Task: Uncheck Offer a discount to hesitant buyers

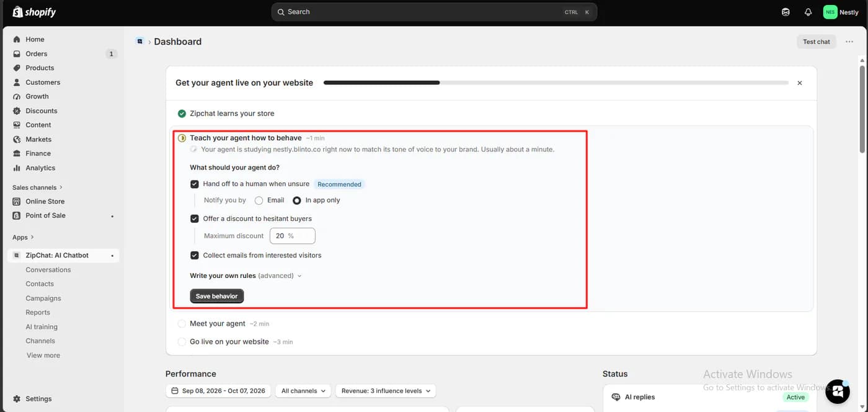Action: point(195,218)
